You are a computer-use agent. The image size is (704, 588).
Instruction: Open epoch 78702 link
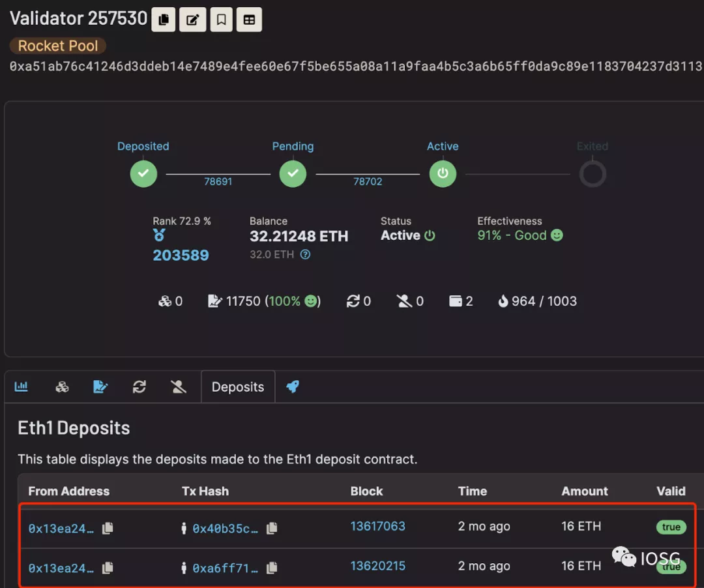coord(368,181)
